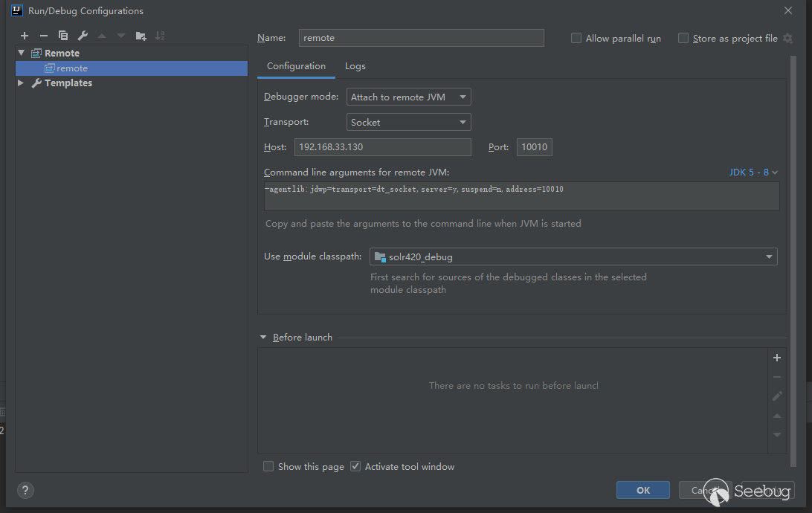Click the Remove Configuration minus icon
This screenshot has width=812, height=513.
(44, 36)
